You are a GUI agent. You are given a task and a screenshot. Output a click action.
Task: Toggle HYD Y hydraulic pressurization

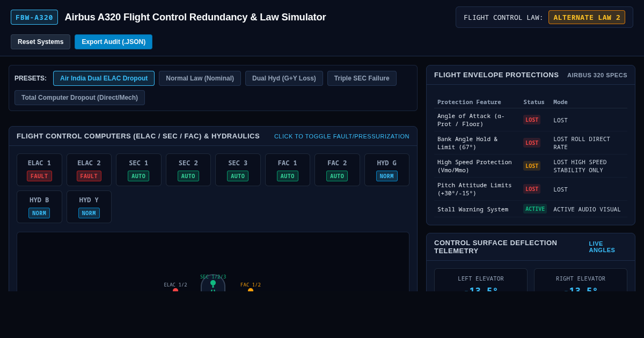tap(89, 207)
